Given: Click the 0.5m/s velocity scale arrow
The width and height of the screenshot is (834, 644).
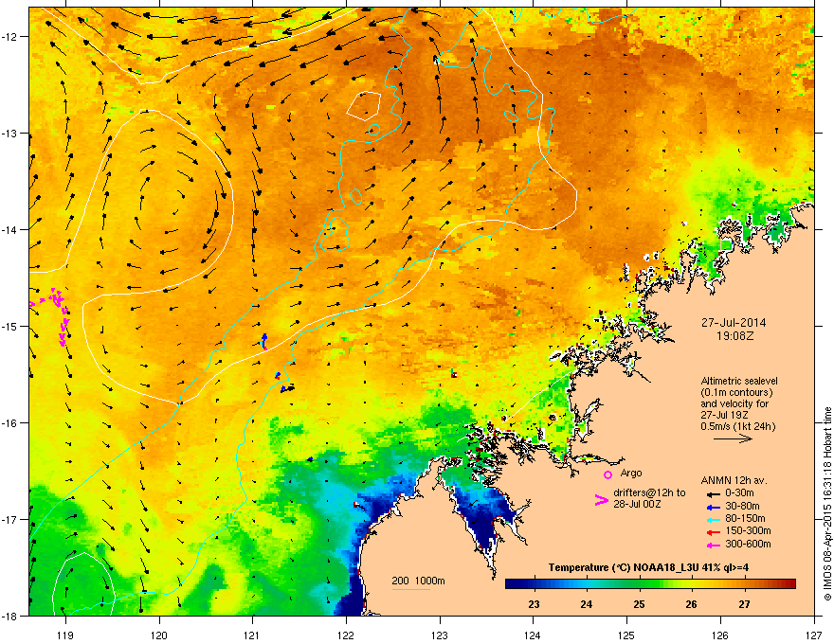Looking at the screenshot, I should pos(733,438).
